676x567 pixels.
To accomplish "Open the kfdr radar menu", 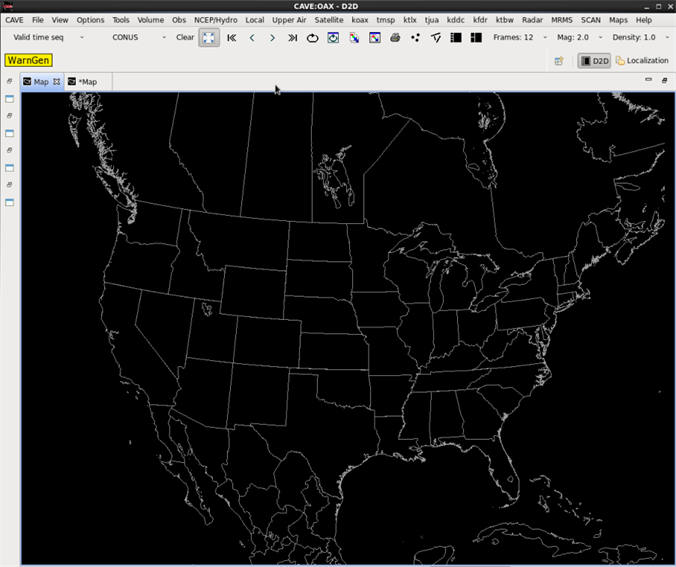I will click(480, 20).
